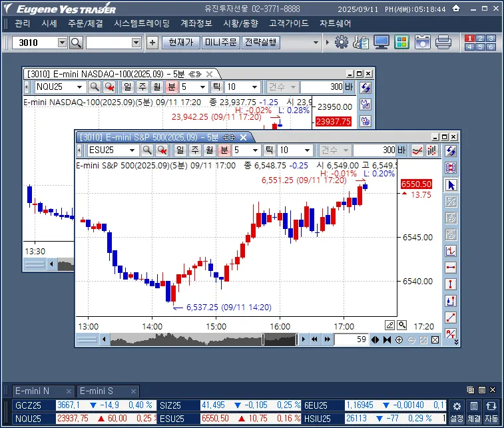504x428 pixels.
Task: Click the 현재가 button
Action: click(x=180, y=43)
